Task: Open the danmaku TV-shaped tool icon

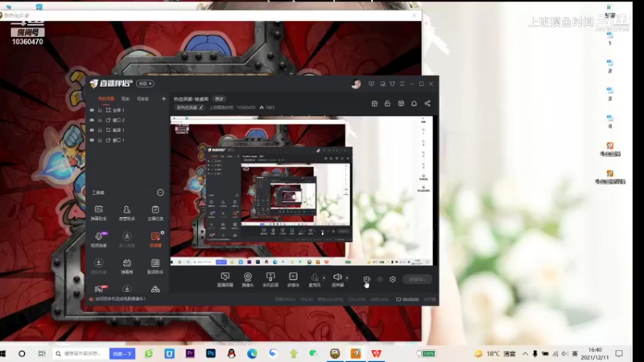Action: (x=126, y=266)
